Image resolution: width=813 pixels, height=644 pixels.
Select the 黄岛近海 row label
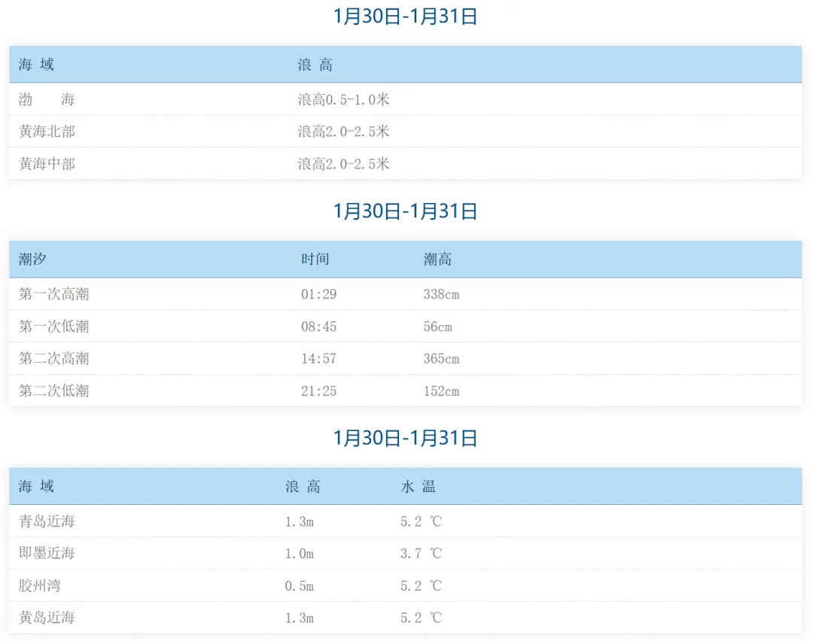47,618
